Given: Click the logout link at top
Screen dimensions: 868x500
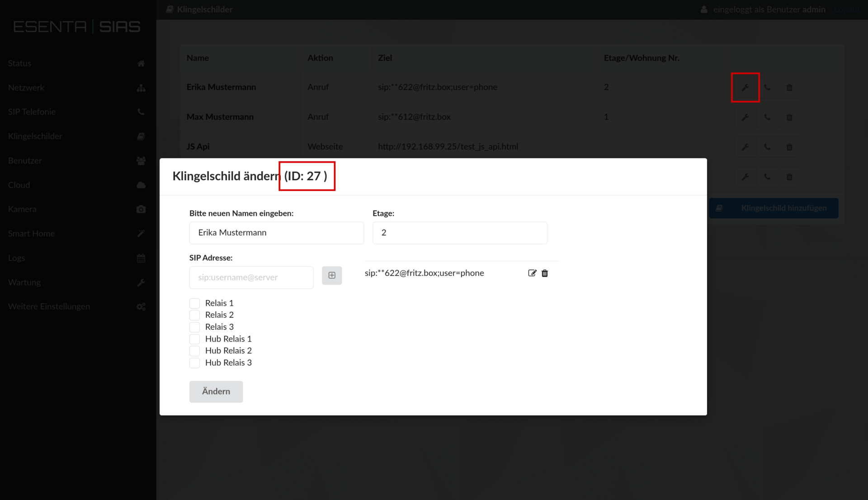Looking at the screenshot, I should 847,9.
